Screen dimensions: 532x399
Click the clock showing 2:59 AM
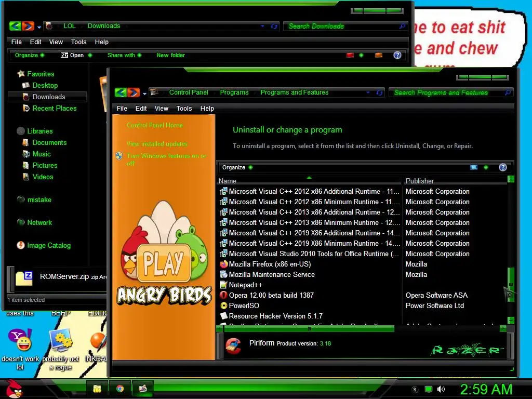click(486, 389)
